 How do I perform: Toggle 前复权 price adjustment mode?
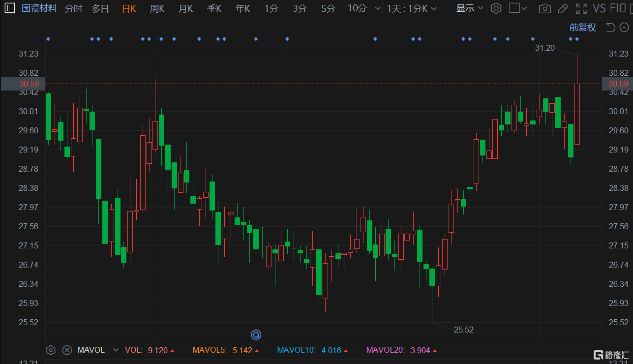coord(582,28)
